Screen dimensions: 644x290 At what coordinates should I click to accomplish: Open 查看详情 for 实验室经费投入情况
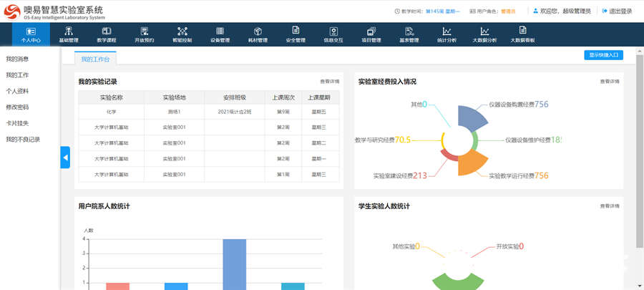tap(610, 82)
